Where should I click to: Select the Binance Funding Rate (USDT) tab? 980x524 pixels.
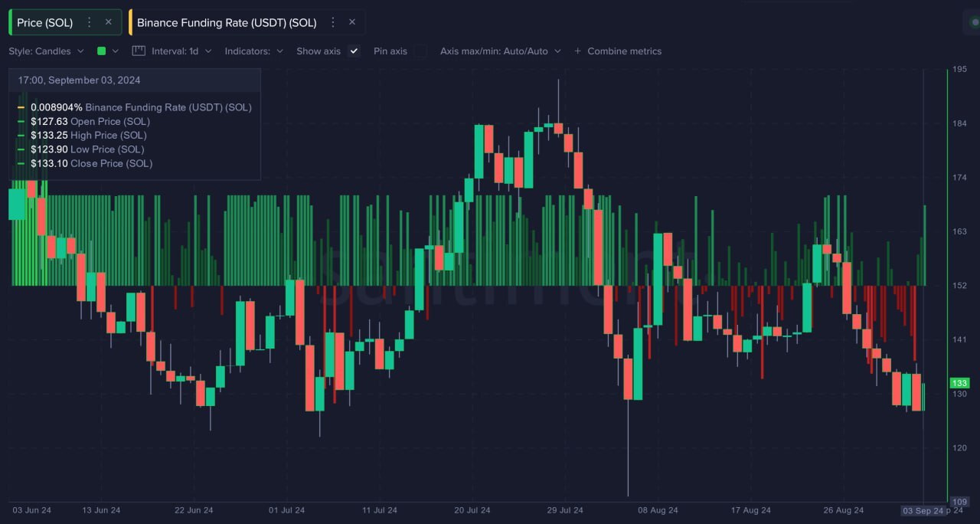pos(227,22)
